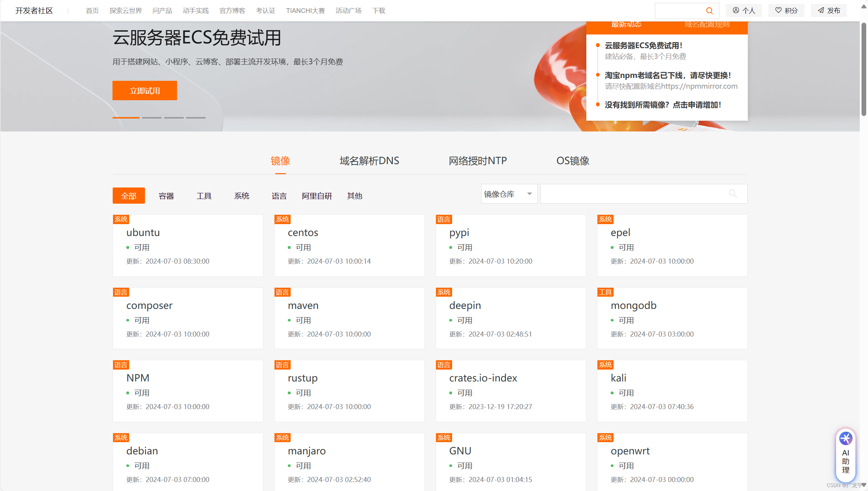
Task: Click the 开发者社区 site logo
Action: (x=34, y=11)
